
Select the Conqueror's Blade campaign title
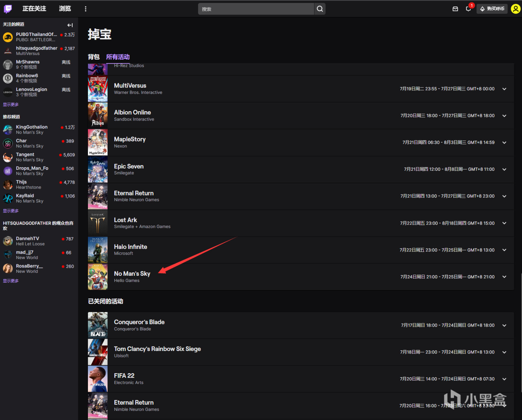pos(139,322)
